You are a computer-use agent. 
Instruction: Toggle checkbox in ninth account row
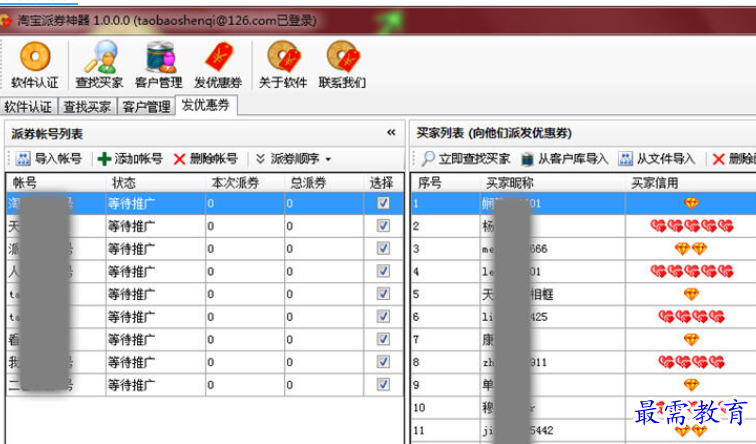tap(383, 384)
